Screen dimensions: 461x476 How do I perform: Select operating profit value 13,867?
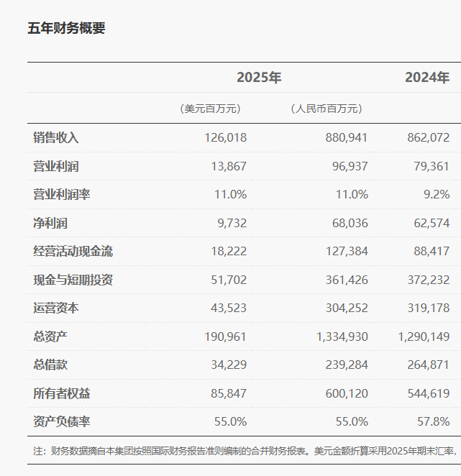pyautogui.click(x=229, y=166)
